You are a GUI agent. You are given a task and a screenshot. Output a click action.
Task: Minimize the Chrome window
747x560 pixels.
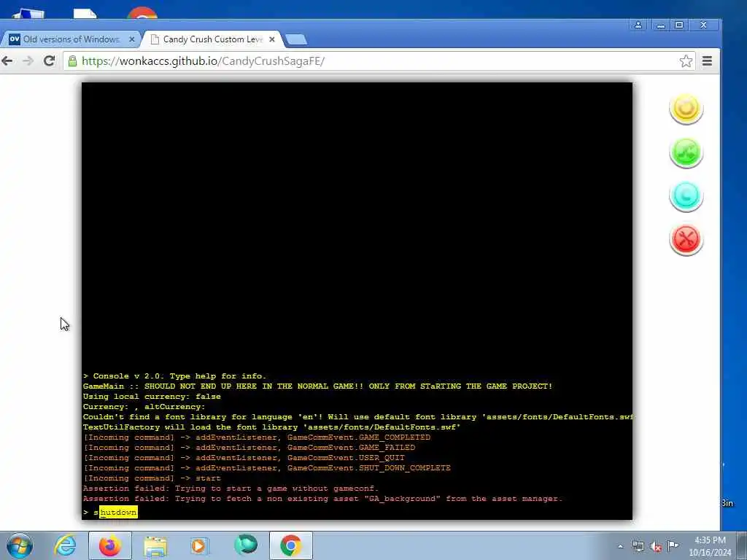pos(660,25)
